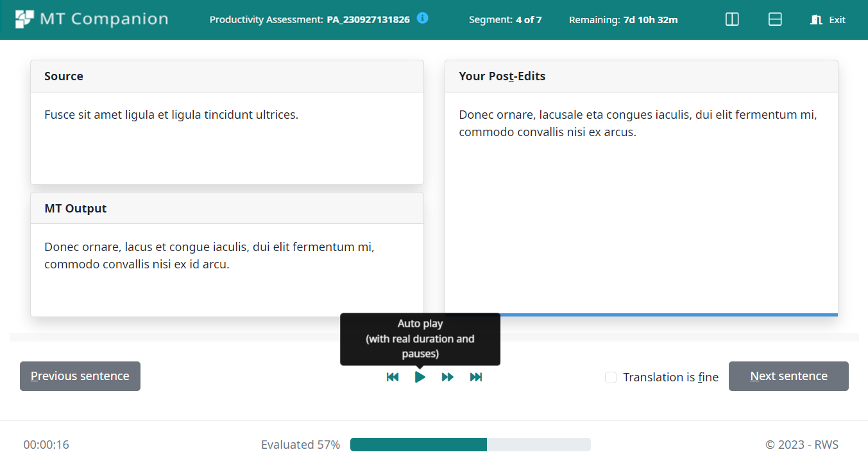
Task: Click the Your Post-Edits panel header
Action: coord(642,76)
